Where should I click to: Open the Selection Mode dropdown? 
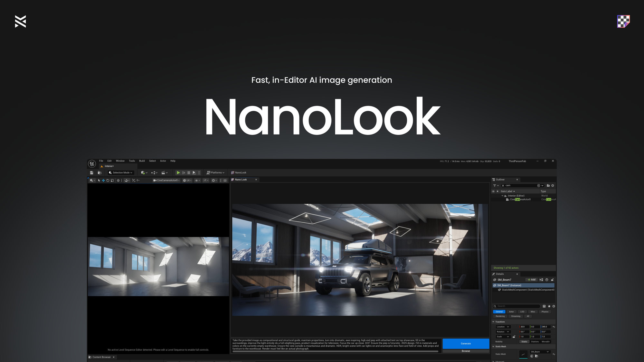pyautogui.click(x=121, y=173)
